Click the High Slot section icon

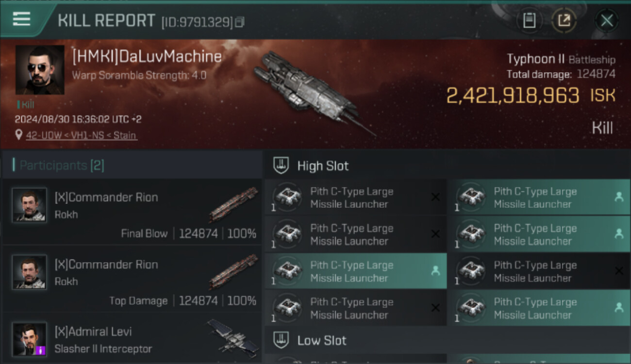pos(282,165)
